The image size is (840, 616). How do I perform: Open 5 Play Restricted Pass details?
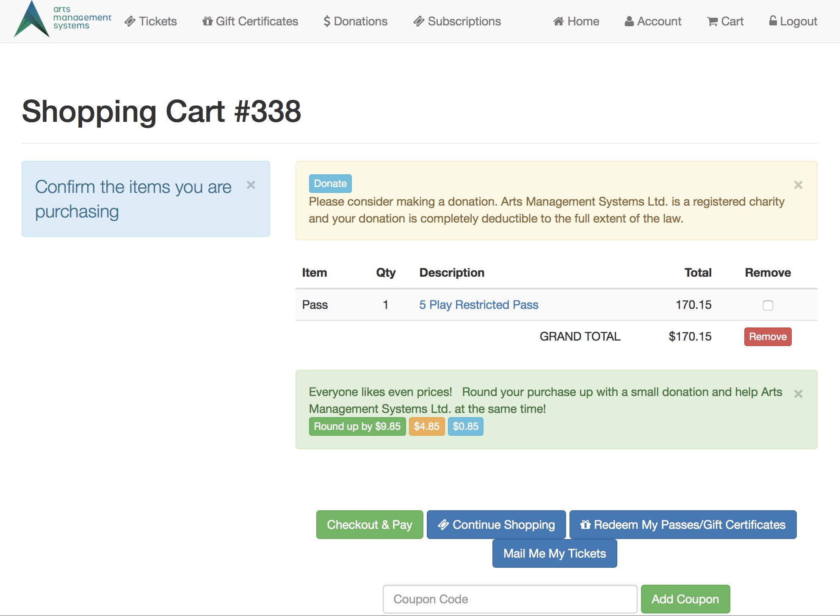tap(479, 304)
